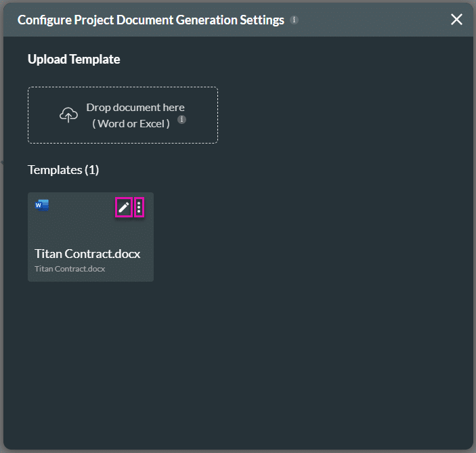Click the dialog header bar empty area
The height and width of the screenshot is (453, 476).
(372, 20)
